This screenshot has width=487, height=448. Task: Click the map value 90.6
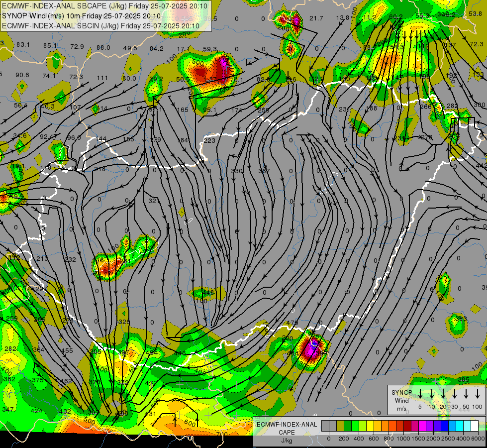point(22,75)
